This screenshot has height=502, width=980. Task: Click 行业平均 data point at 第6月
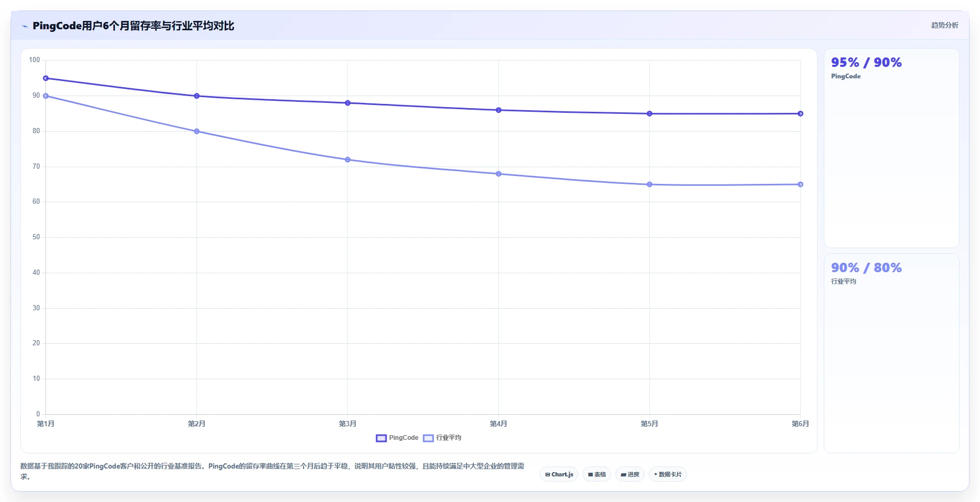(x=801, y=184)
